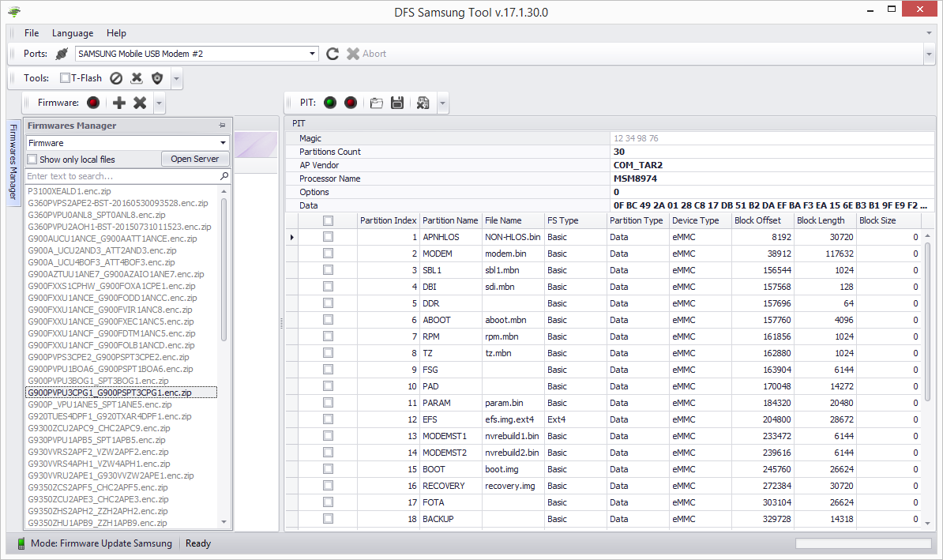Click the progress bar in status bar

863,543
